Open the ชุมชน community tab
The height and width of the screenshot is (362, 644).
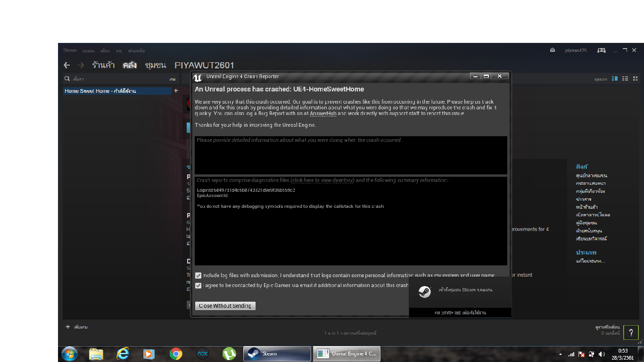(x=156, y=65)
